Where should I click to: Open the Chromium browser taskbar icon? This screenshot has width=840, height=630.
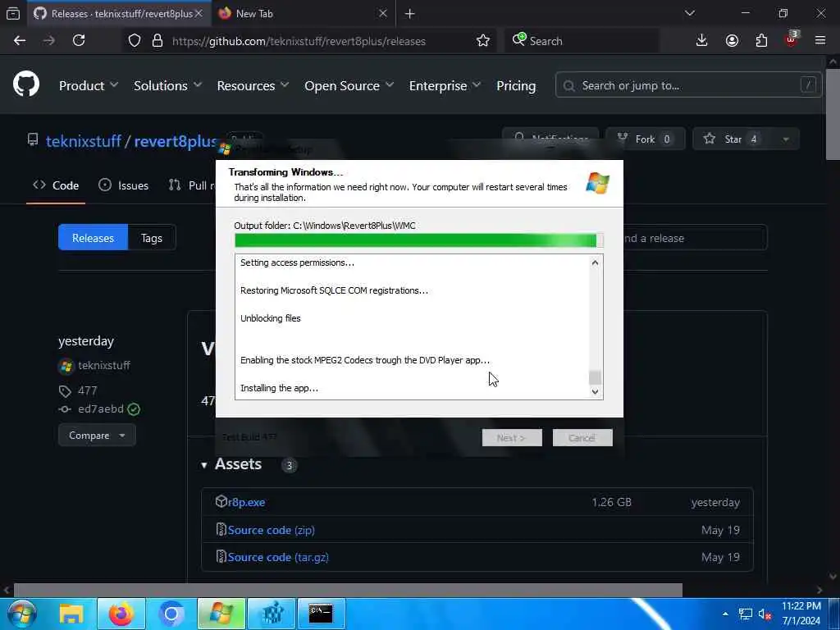tap(171, 614)
